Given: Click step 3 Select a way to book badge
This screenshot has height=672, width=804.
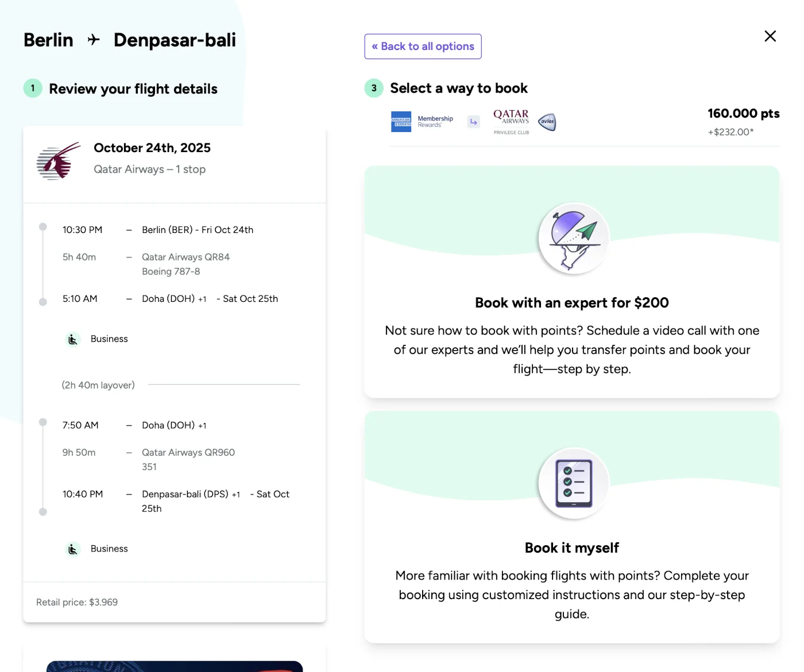Looking at the screenshot, I should pyautogui.click(x=374, y=88).
